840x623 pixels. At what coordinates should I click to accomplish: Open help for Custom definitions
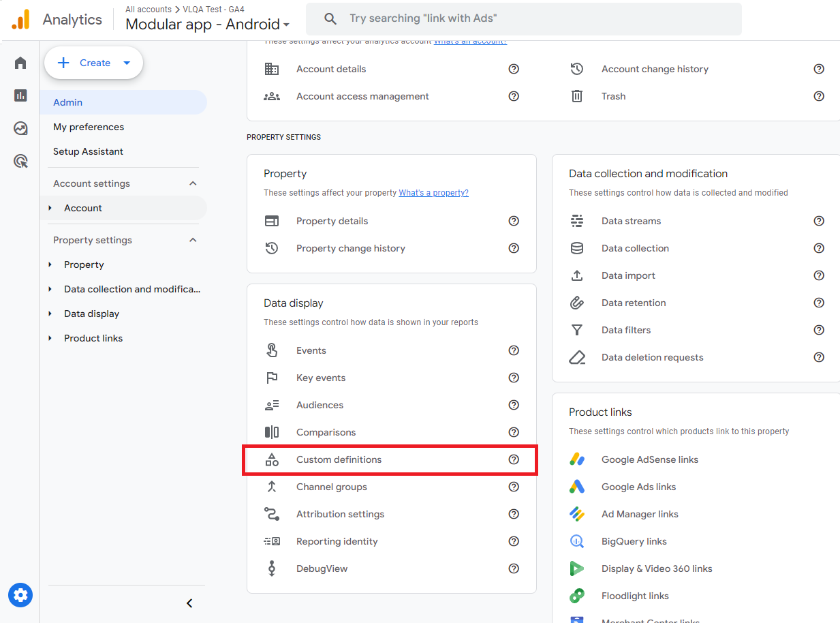point(514,459)
